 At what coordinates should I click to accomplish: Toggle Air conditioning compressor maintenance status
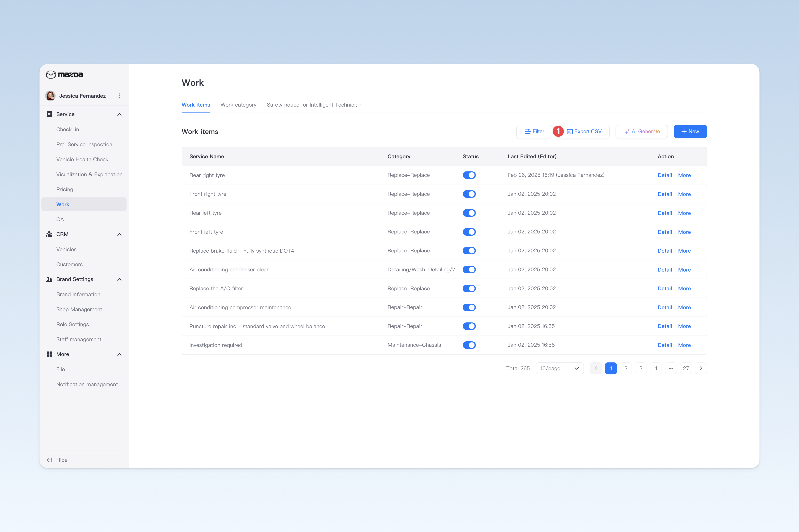click(x=469, y=307)
